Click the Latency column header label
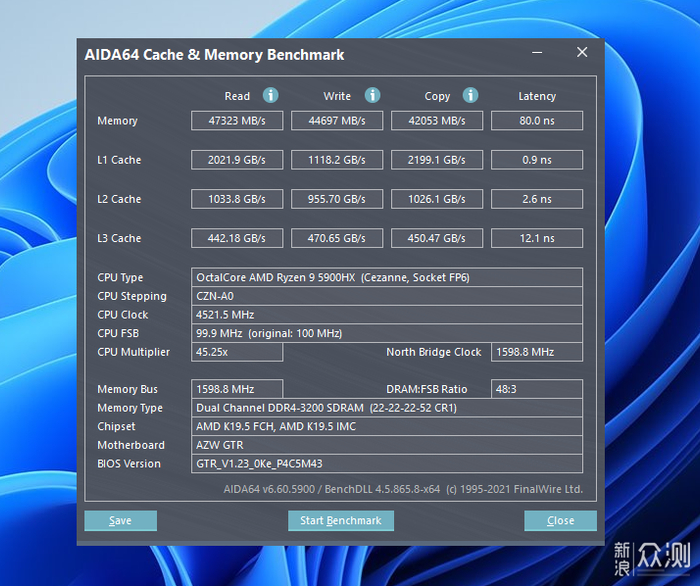 click(537, 96)
